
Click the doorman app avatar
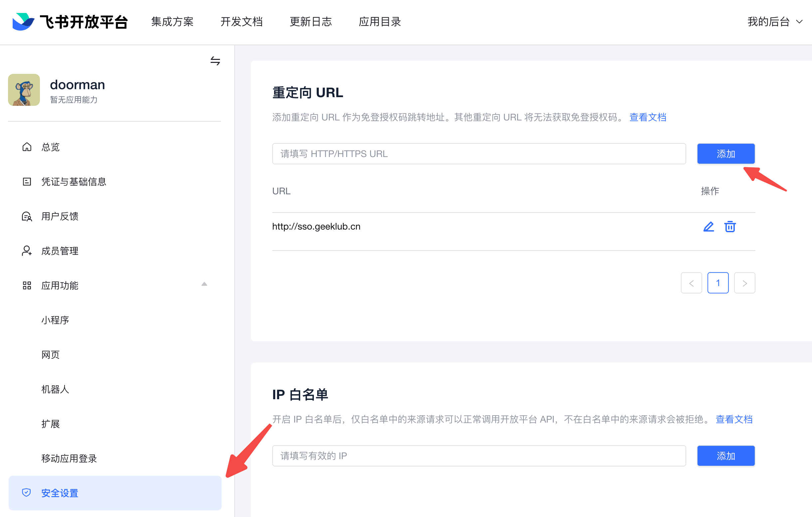click(x=24, y=90)
